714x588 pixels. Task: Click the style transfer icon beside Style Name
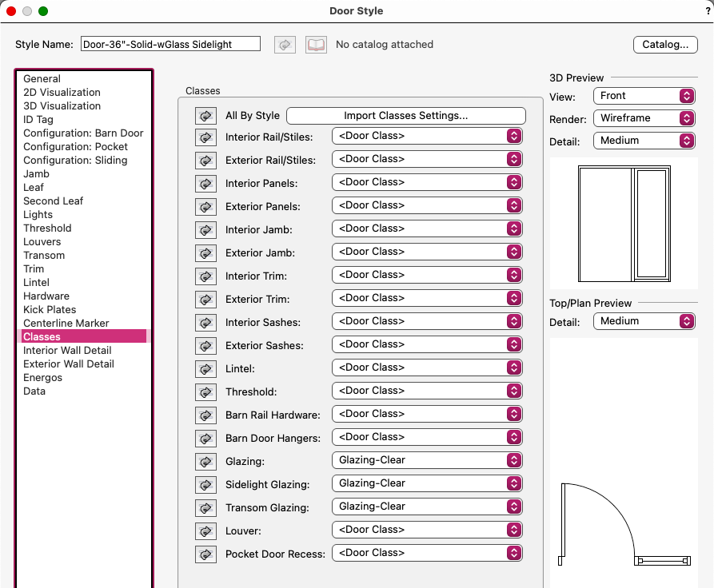tap(285, 45)
